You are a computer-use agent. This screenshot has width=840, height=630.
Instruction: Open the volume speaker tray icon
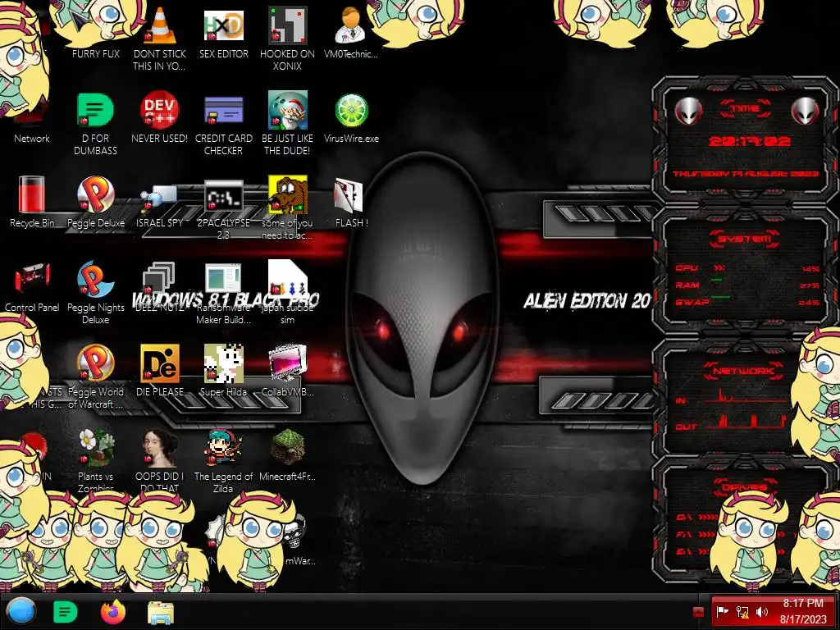[x=761, y=612]
